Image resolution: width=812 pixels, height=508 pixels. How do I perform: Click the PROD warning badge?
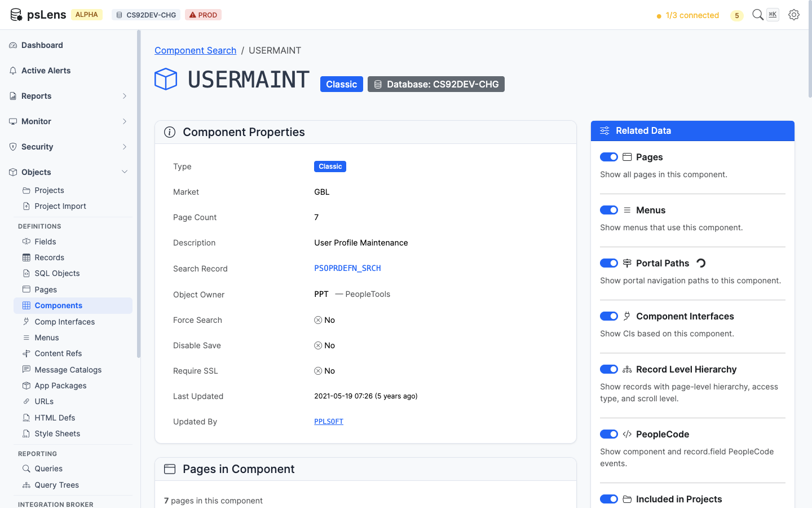point(203,15)
